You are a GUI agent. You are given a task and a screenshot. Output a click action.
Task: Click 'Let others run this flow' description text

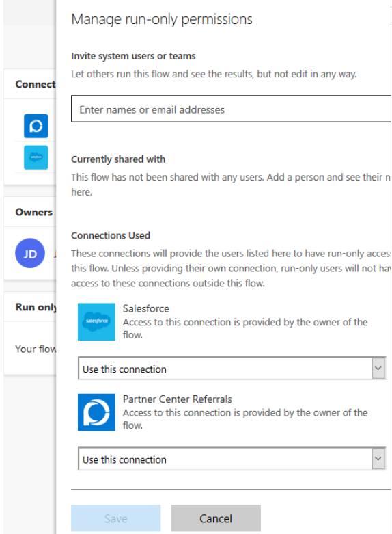click(x=214, y=74)
